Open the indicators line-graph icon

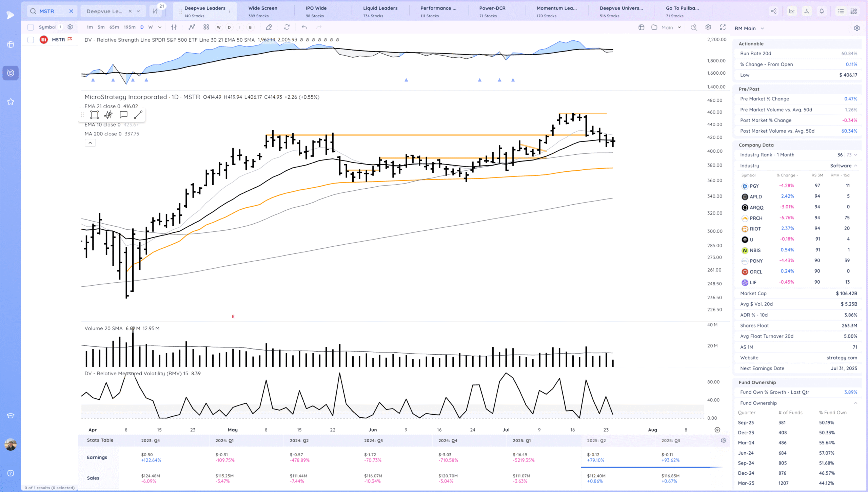click(x=192, y=27)
